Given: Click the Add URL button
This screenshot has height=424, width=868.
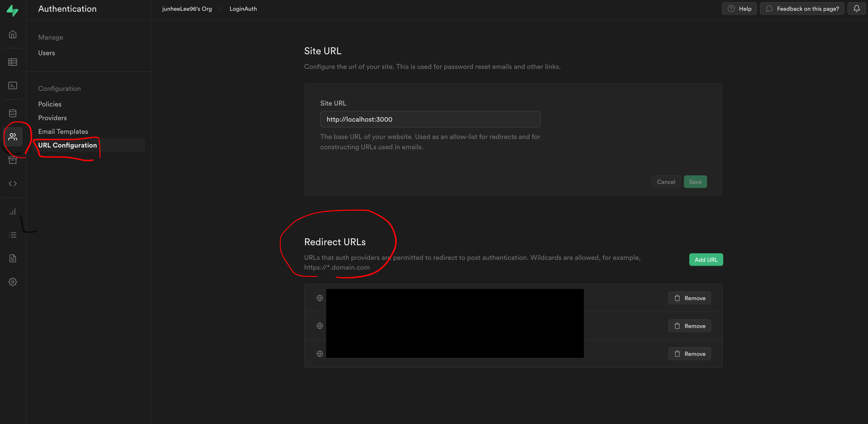Looking at the screenshot, I should coord(706,260).
